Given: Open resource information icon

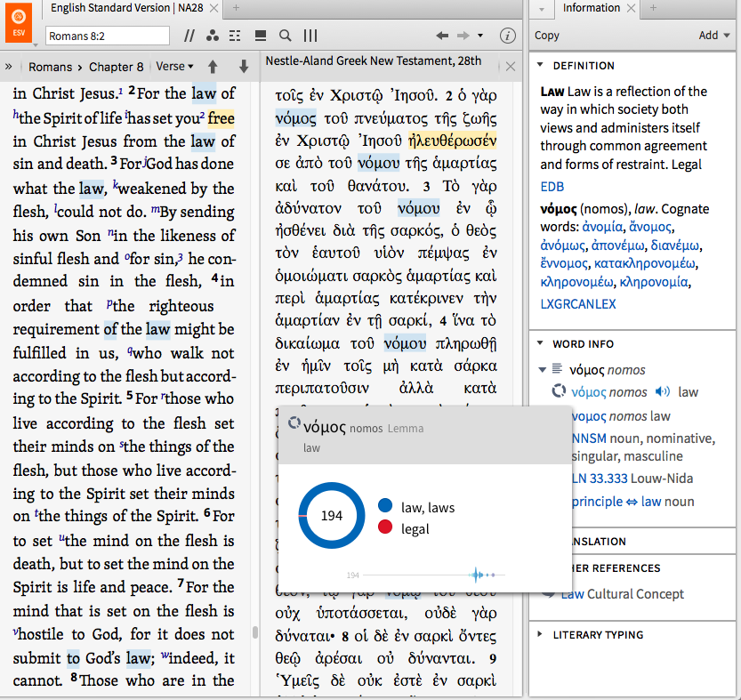Looking at the screenshot, I should click(508, 36).
